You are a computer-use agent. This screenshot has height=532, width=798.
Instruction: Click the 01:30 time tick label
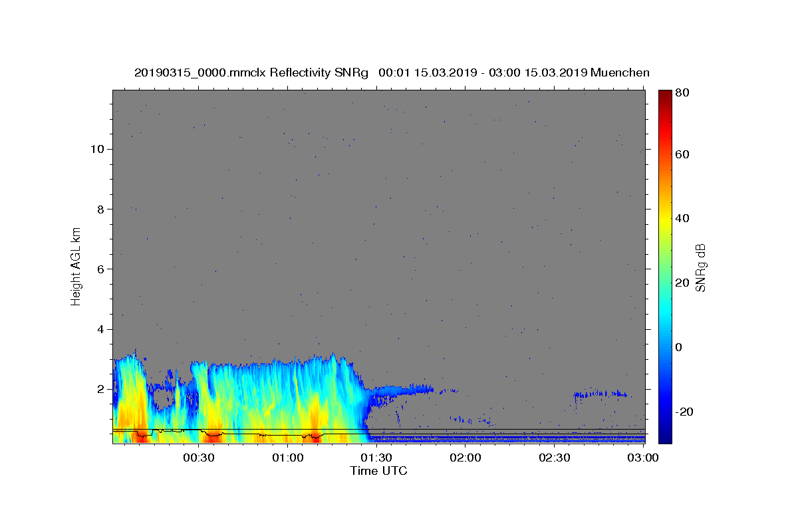(x=376, y=458)
